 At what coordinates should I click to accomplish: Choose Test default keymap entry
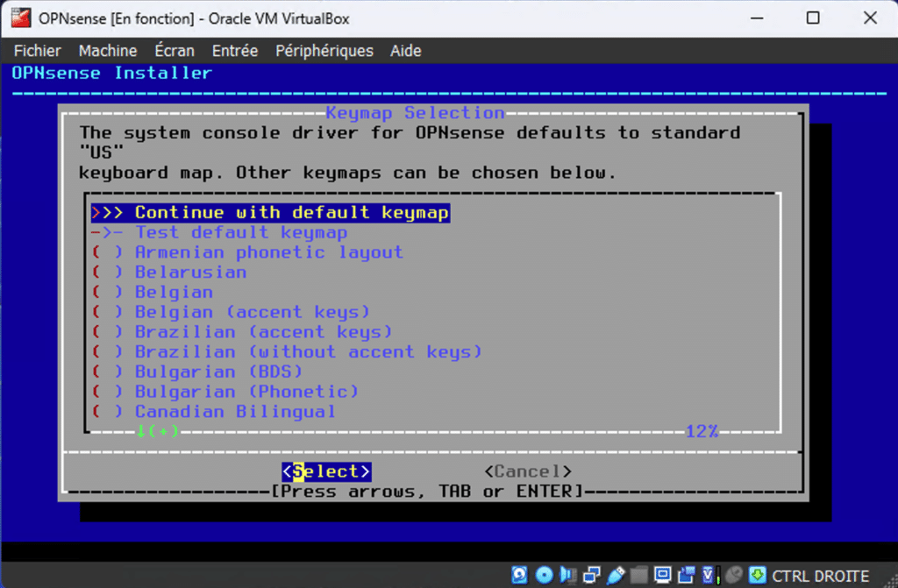(219, 232)
